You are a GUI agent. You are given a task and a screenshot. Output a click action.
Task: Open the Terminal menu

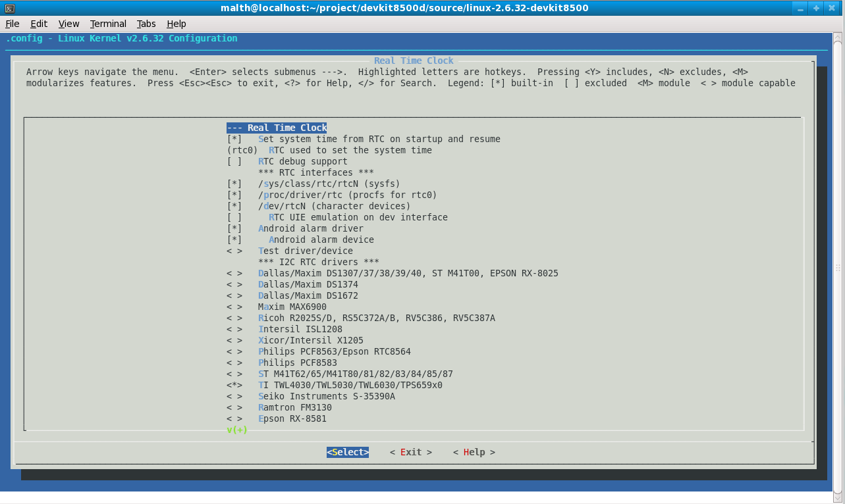tap(108, 24)
